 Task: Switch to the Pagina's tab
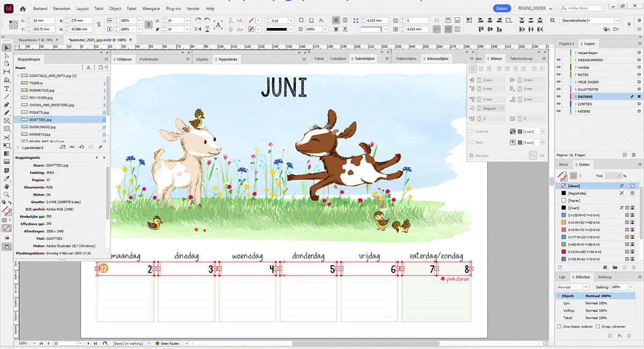566,43
